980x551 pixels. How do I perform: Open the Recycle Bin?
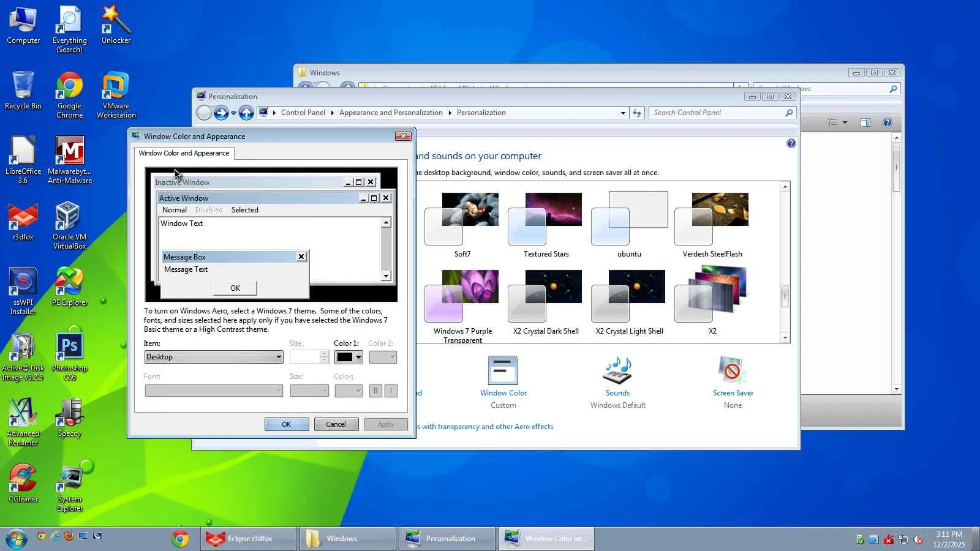coord(23,90)
